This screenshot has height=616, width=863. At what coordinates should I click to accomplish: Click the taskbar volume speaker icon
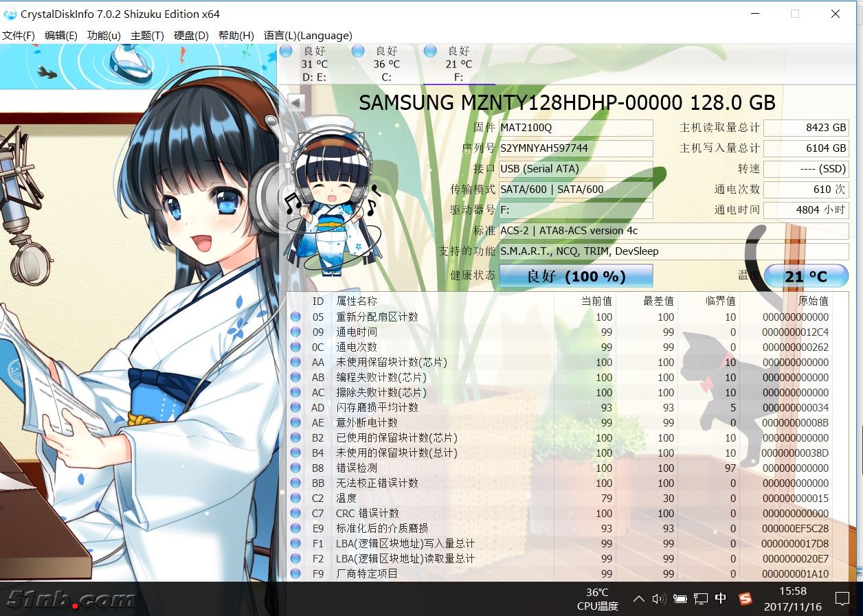tap(659, 599)
